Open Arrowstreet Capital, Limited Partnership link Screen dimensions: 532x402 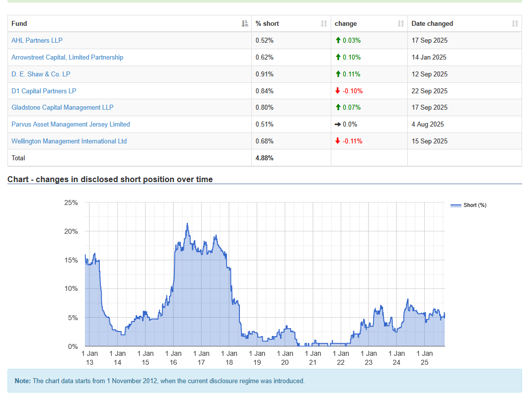pos(67,57)
